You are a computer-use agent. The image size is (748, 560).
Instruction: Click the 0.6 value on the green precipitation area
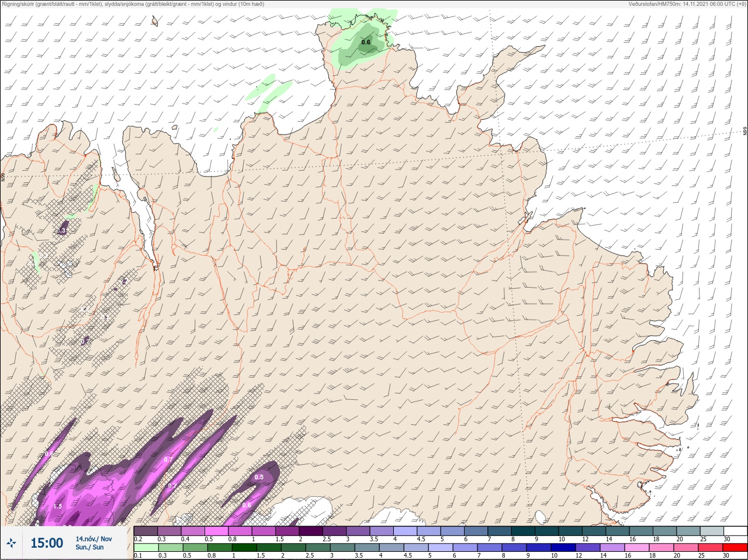click(x=366, y=42)
